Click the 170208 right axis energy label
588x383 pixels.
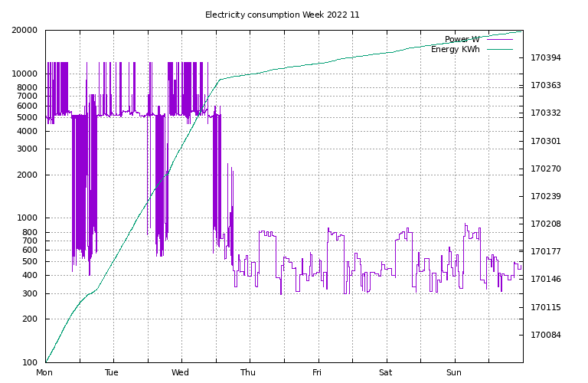(x=546, y=224)
